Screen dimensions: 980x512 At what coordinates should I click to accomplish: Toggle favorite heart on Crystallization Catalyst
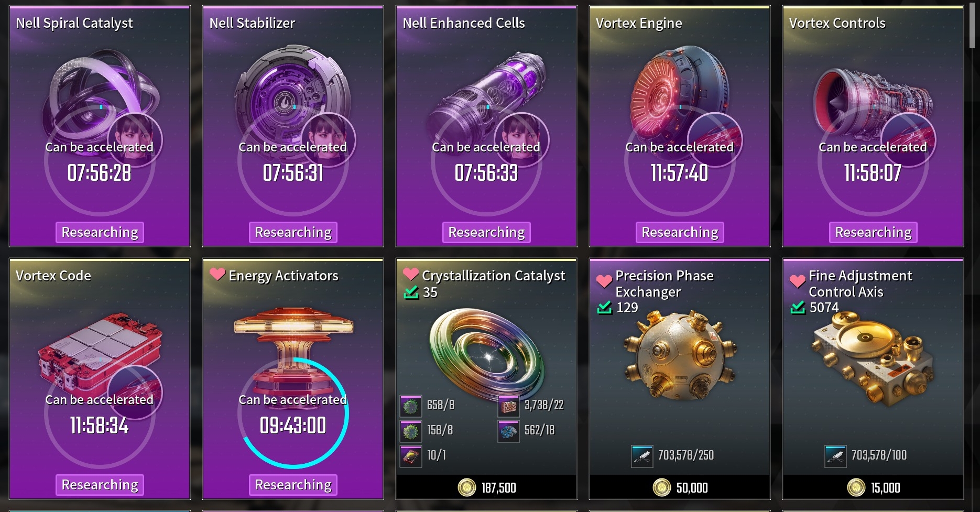coord(410,274)
